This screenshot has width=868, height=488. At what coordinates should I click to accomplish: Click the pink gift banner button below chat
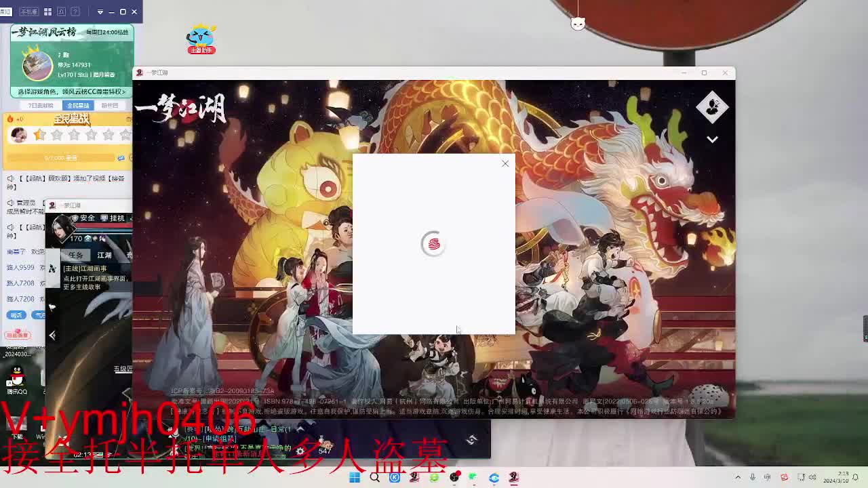[x=17, y=335]
